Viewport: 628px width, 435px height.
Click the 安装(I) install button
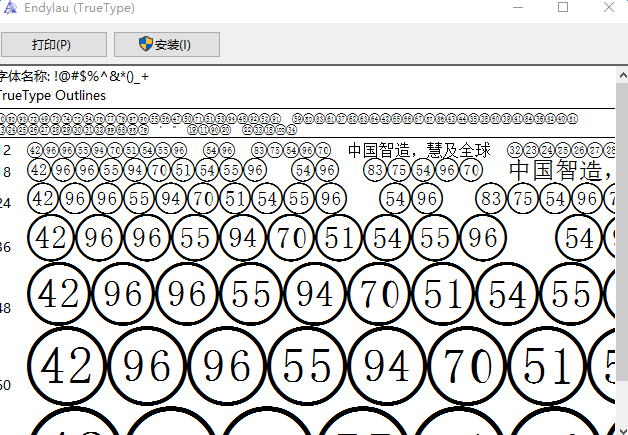(x=167, y=44)
